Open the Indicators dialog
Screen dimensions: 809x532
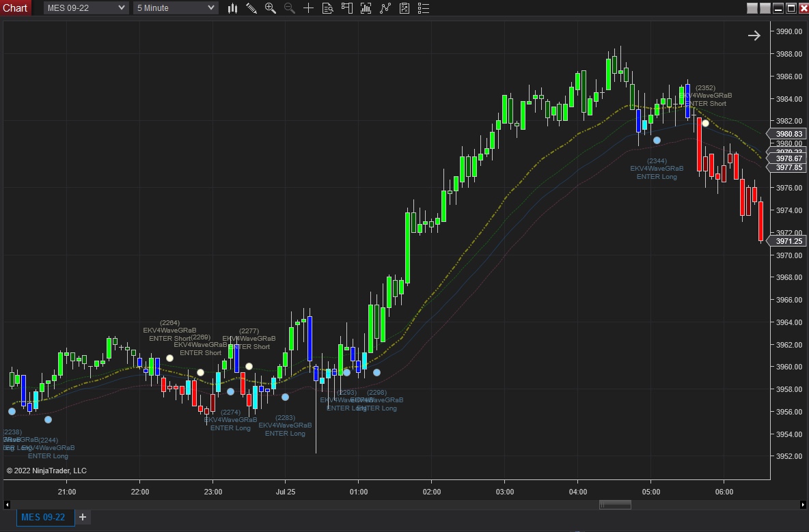[x=385, y=8]
